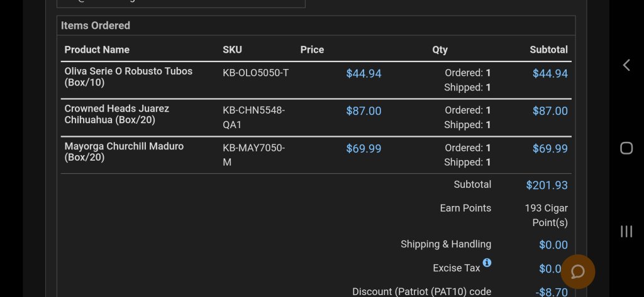This screenshot has height=297, width=644.
Task: Click the Excise Tax info icon
Action: click(487, 262)
